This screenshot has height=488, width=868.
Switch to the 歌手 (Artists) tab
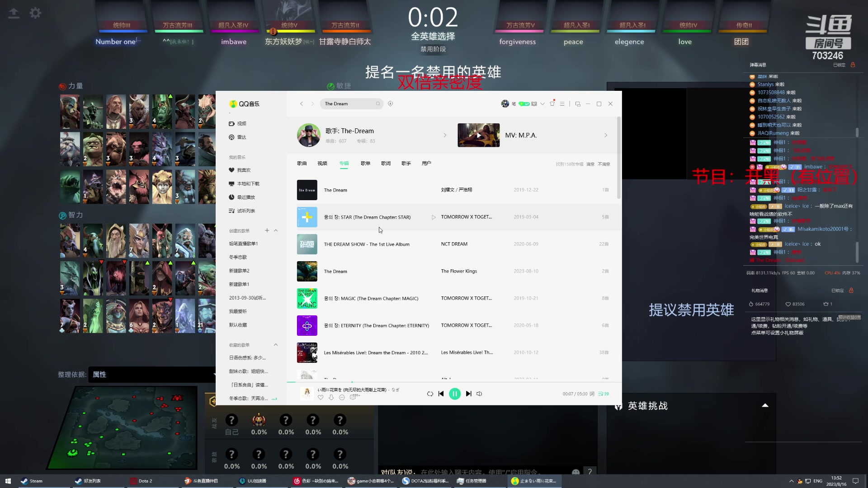click(x=406, y=163)
